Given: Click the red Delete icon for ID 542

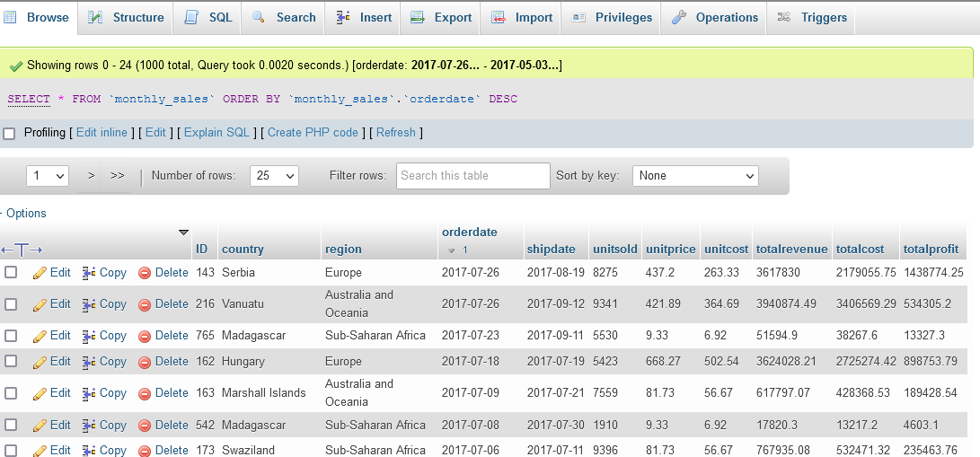Looking at the screenshot, I should [145, 426].
